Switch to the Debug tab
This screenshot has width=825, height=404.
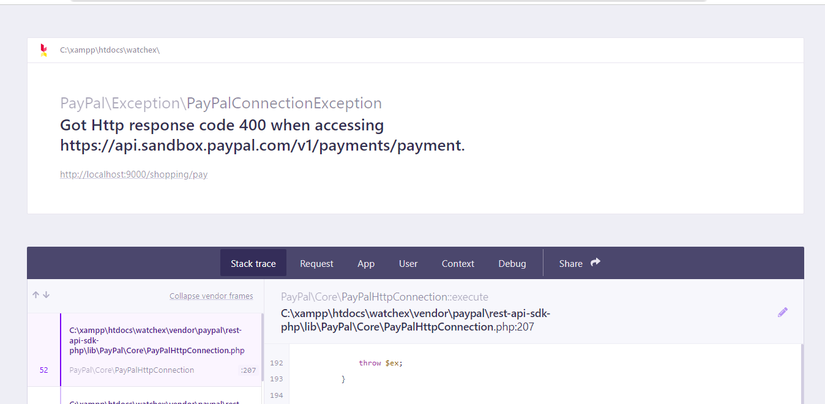(512, 263)
